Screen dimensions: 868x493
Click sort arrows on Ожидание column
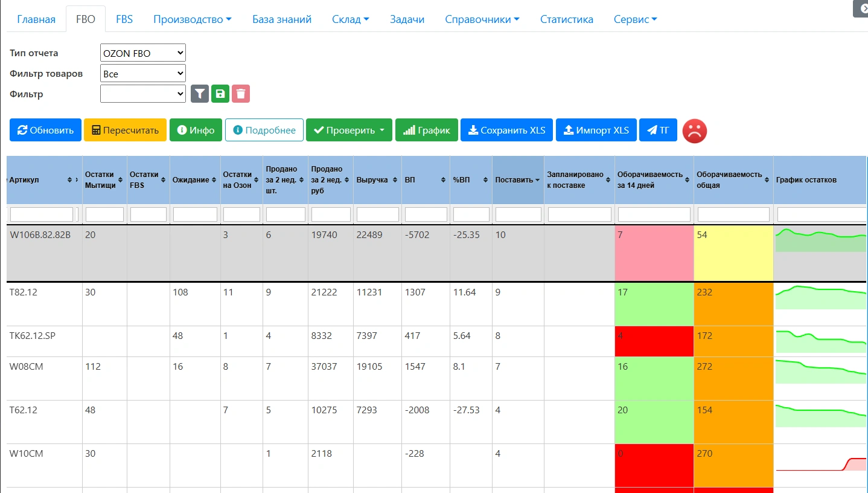click(214, 180)
